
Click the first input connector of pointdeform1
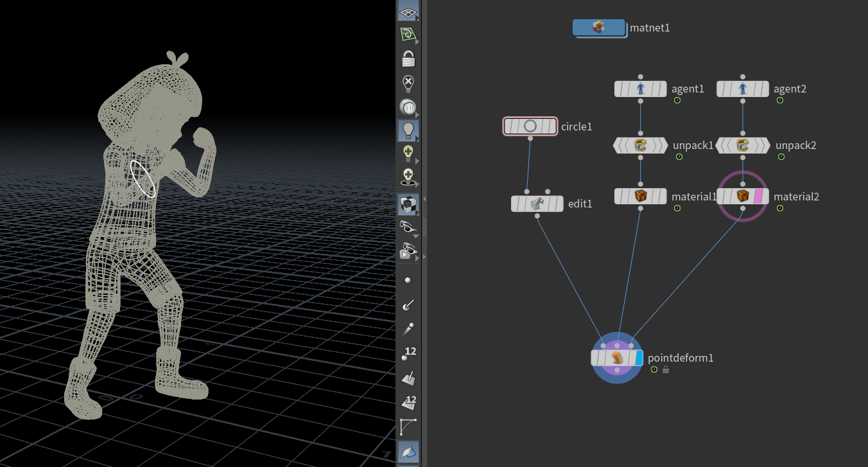[x=603, y=346]
